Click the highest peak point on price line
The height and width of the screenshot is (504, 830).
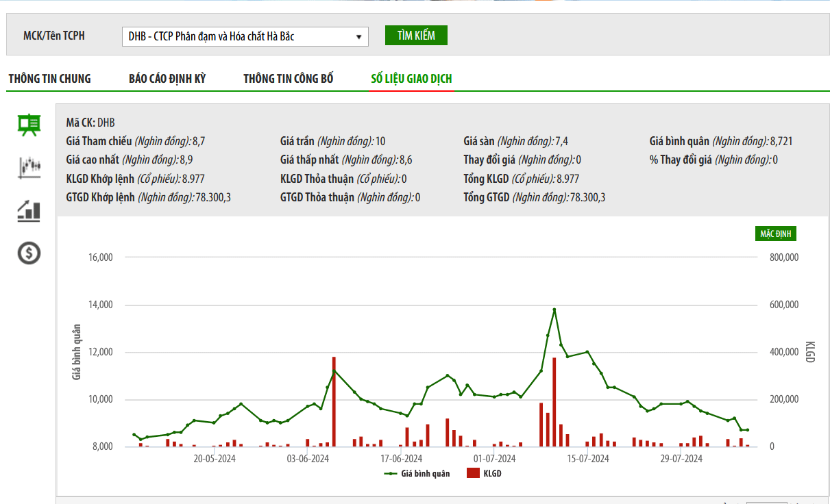point(554,310)
